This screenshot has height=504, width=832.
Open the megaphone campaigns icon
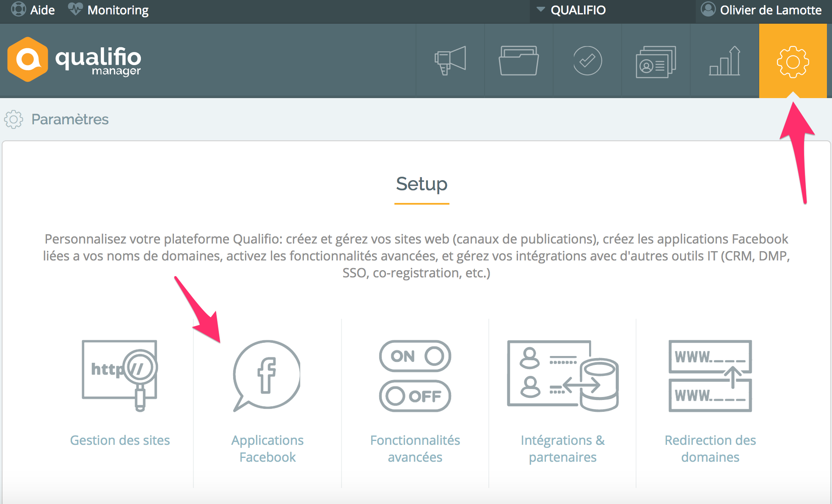[450, 60]
